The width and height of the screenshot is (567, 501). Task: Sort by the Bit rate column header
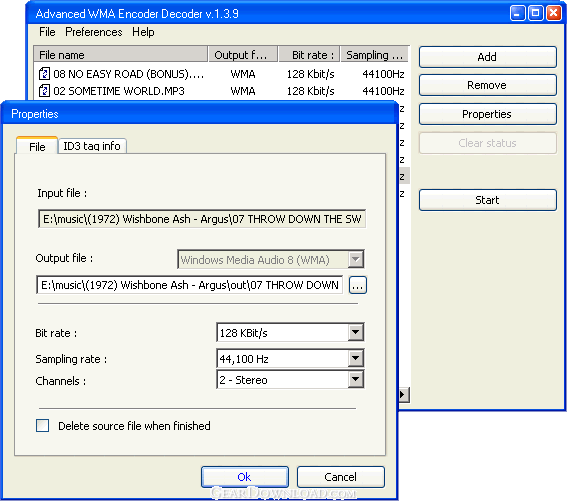pos(309,55)
